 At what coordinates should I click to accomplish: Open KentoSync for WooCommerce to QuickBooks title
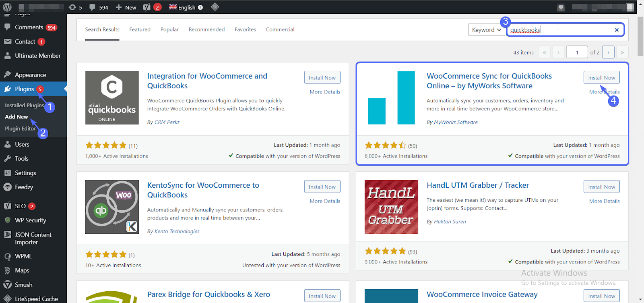click(203, 190)
